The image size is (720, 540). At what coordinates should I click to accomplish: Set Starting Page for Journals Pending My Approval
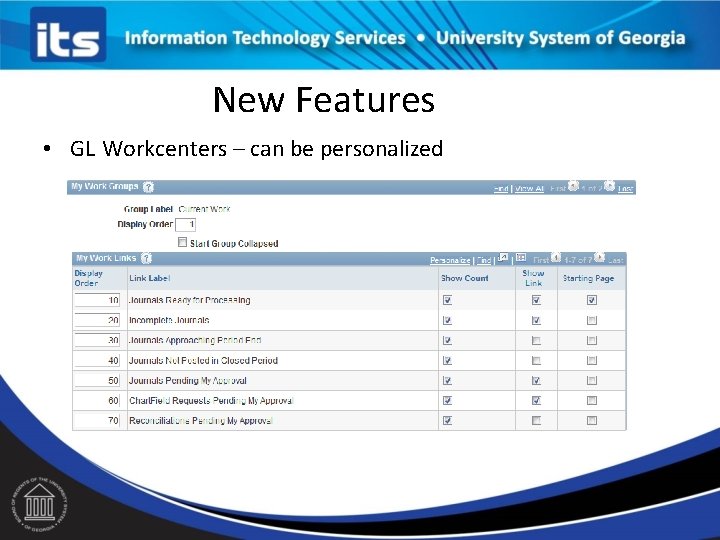(592, 381)
